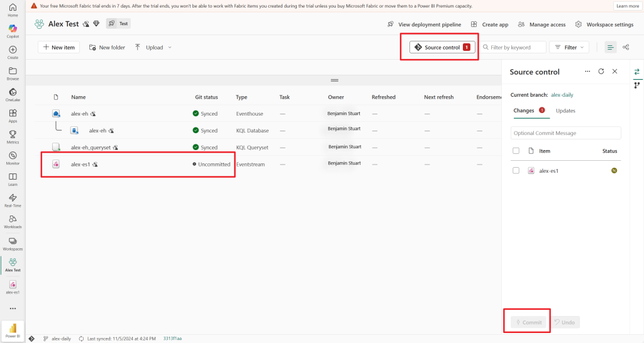The width and height of the screenshot is (644, 343).
Task: Open Workloads in the left navigation
Action: (13, 222)
